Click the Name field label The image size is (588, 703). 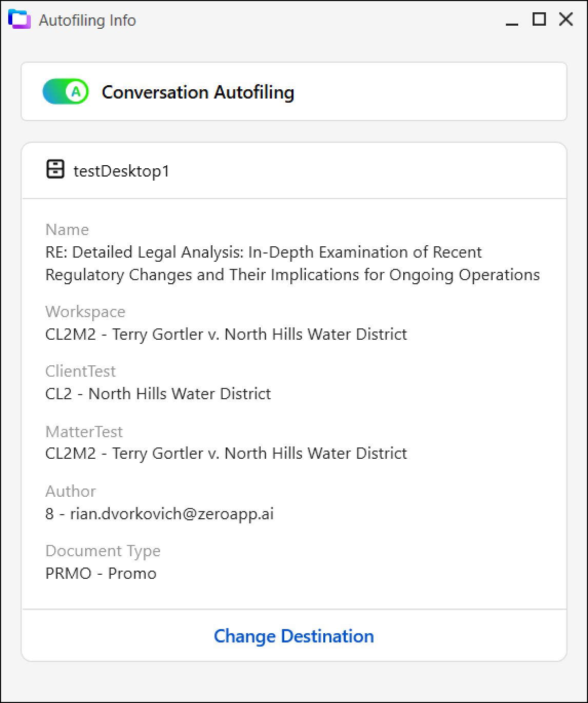coord(67,229)
